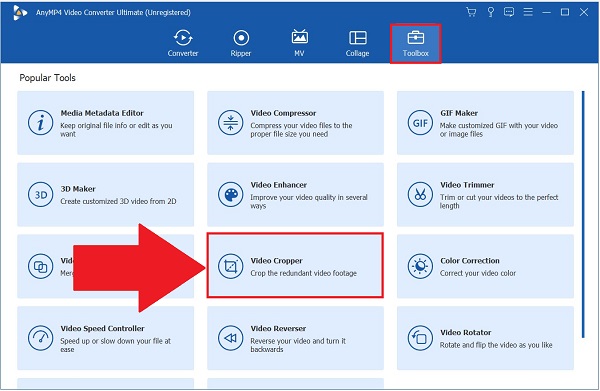The width and height of the screenshot is (600, 391).
Task: Click the Color Correction sun icon
Action: 420,266
